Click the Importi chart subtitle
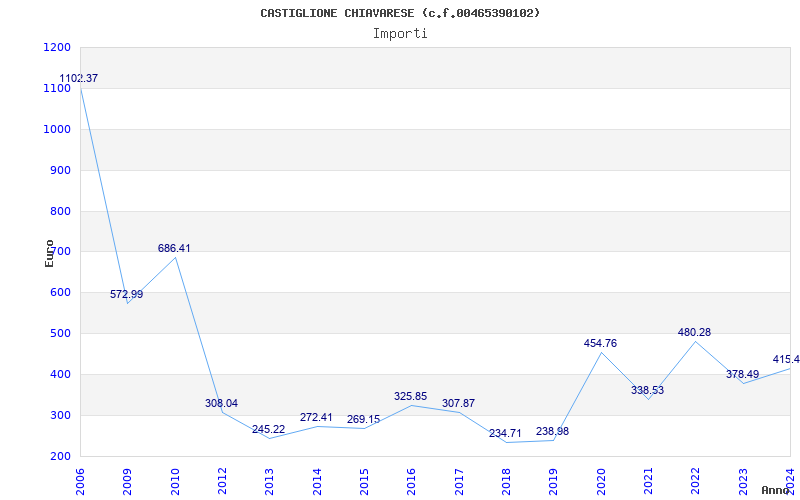Image resolution: width=800 pixels, height=500 pixels. 400,34
